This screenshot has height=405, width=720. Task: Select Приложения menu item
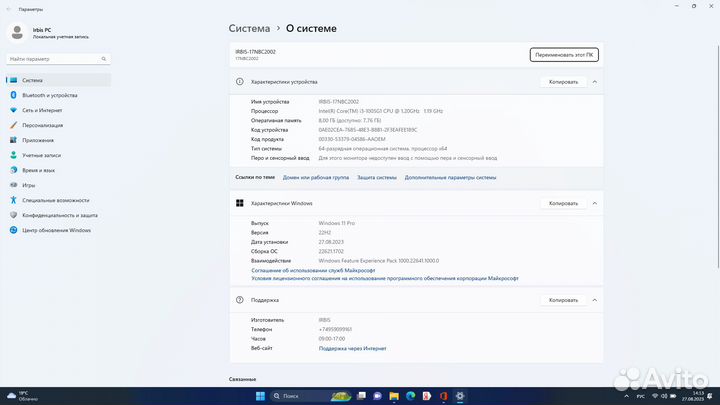pyautogui.click(x=58, y=140)
